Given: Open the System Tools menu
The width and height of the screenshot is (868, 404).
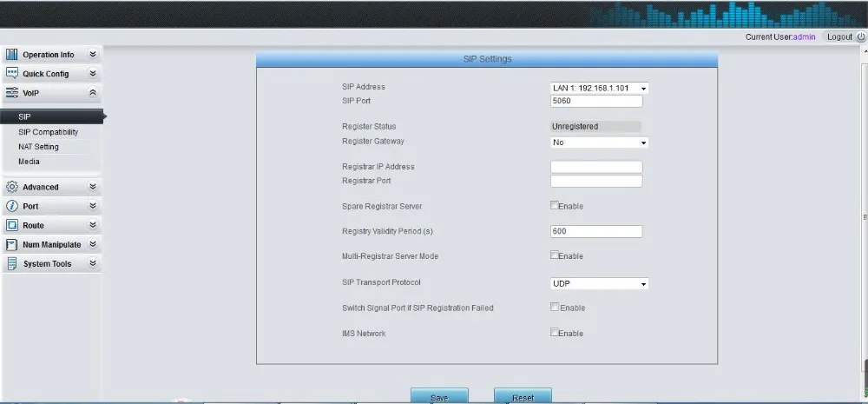Looking at the screenshot, I should click(x=51, y=264).
